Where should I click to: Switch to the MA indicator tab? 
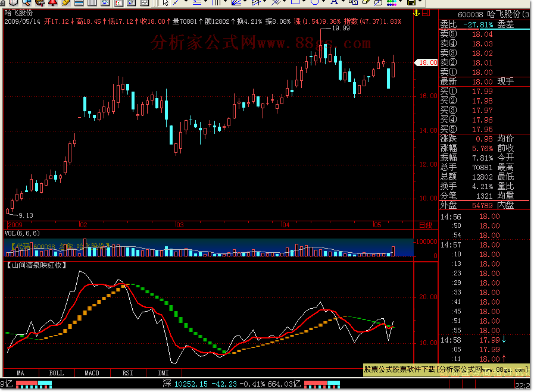[x=21, y=373]
